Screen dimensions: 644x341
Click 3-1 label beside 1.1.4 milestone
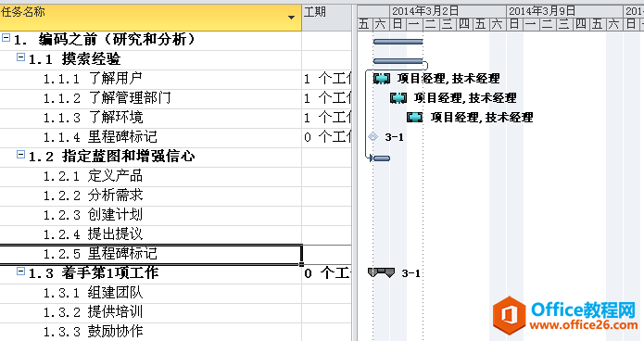pos(395,137)
